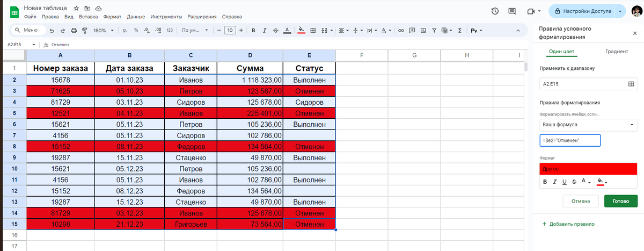644x251 pixels.
Task: Open text rotation dropdown
Action: click(386, 31)
